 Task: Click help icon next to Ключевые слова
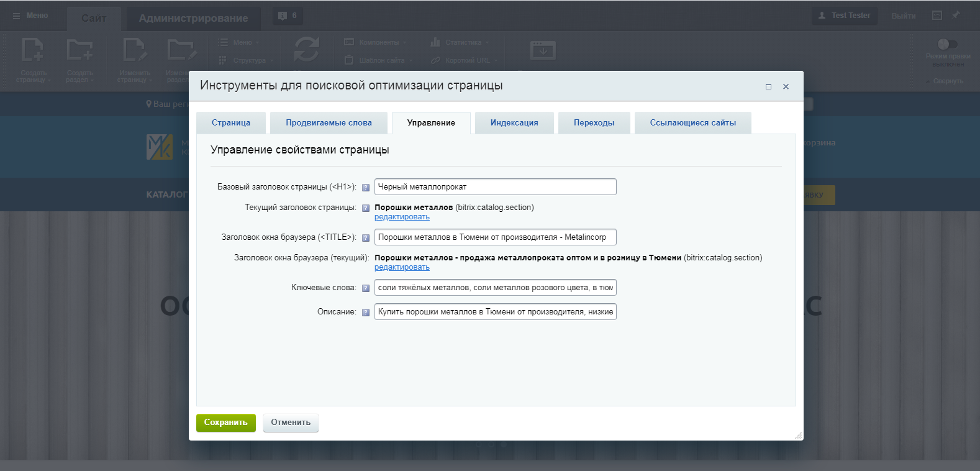(366, 288)
